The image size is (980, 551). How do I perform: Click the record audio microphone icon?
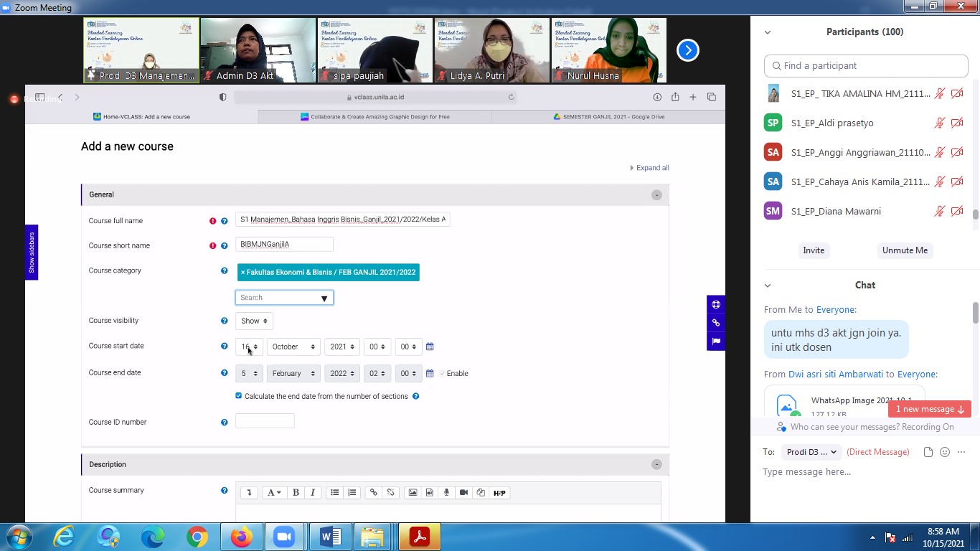446,493
